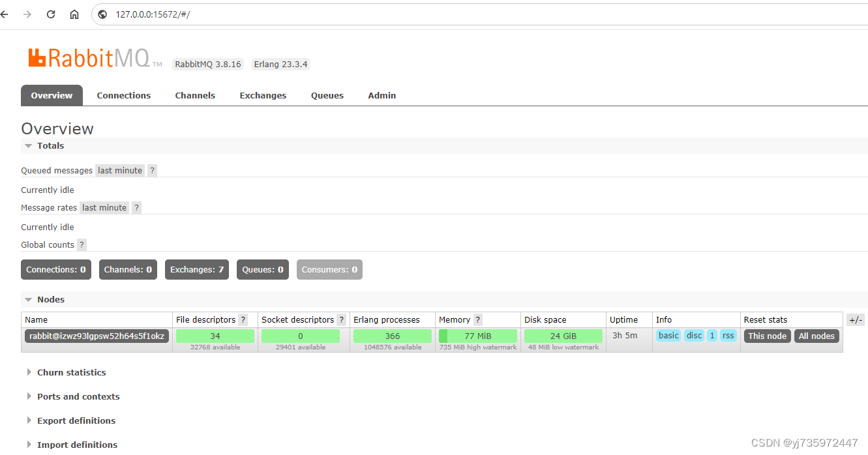Open node rabbit@izwz93lgpsw52h64s5f1okz details
Screen dimensions: 868x455
[x=97, y=336]
